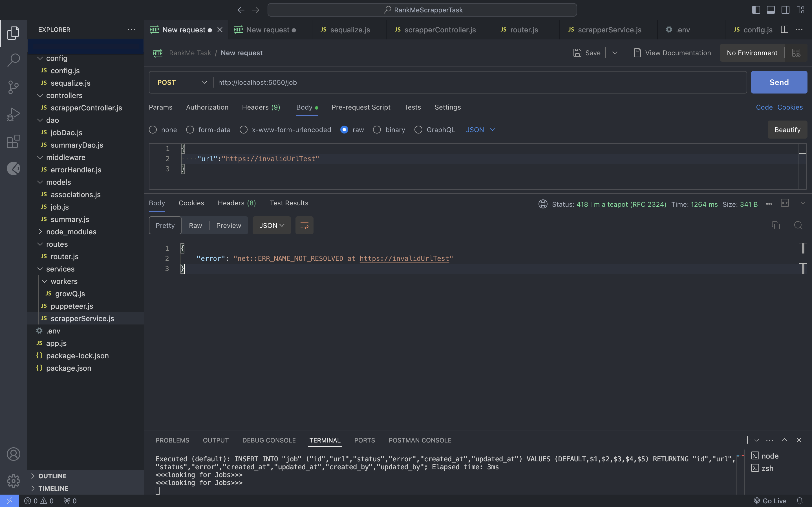Open the POST method dropdown

point(182,83)
